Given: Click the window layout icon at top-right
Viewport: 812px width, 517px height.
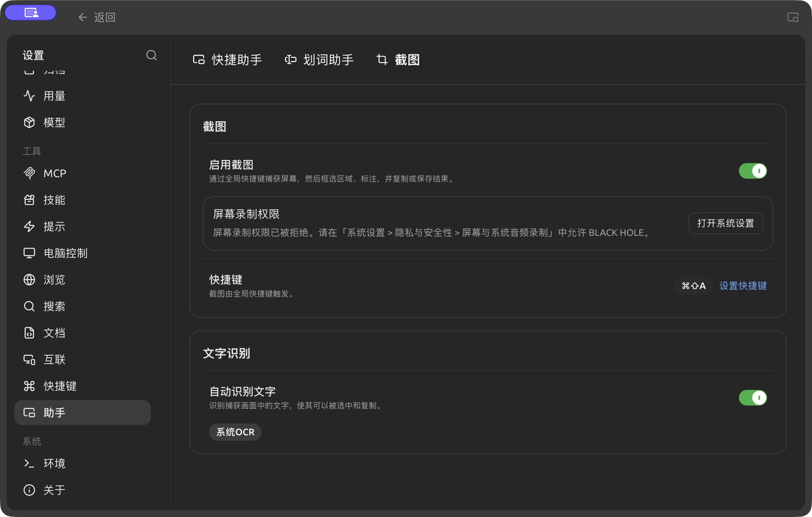Looking at the screenshot, I should (793, 17).
